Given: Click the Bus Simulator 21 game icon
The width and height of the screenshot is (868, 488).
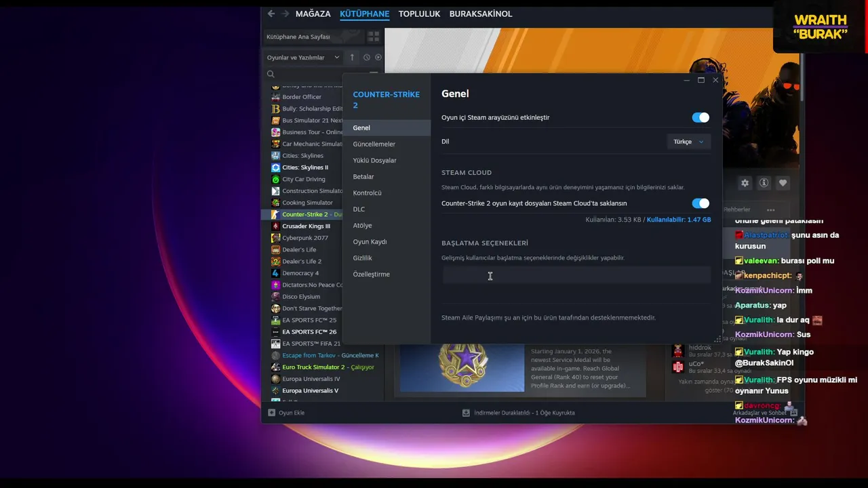Looking at the screenshot, I should (275, 121).
